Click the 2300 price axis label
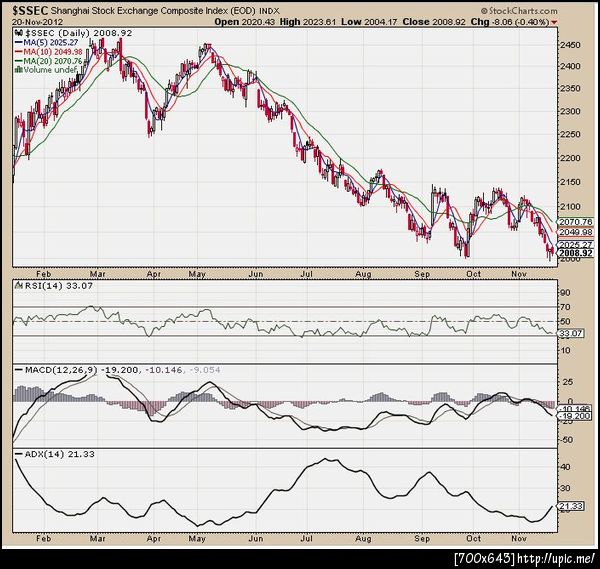Viewport: 600px width, 569px height. tap(570, 111)
